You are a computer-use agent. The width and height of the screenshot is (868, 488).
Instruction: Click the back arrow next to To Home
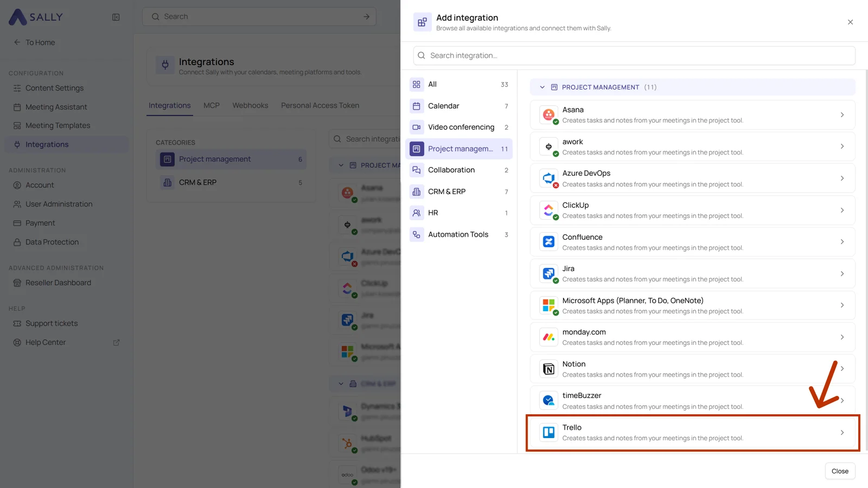click(17, 42)
